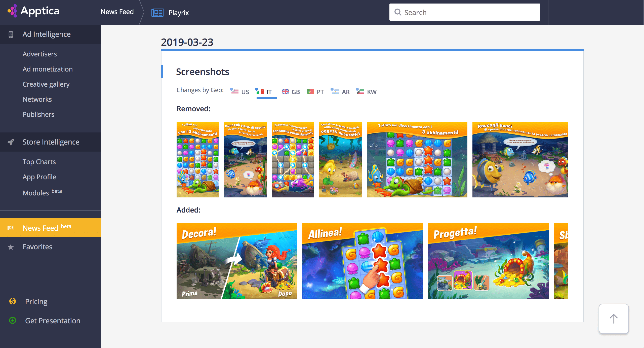The height and width of the screenshot is (348, 644).
Task: Click the newspaper icon beside Playrix
Action: 157,13
